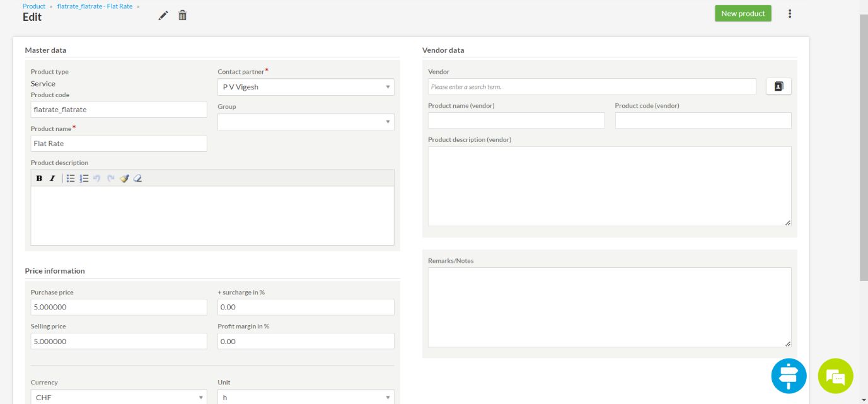Open vendor contact book lookup

point(778,86)
